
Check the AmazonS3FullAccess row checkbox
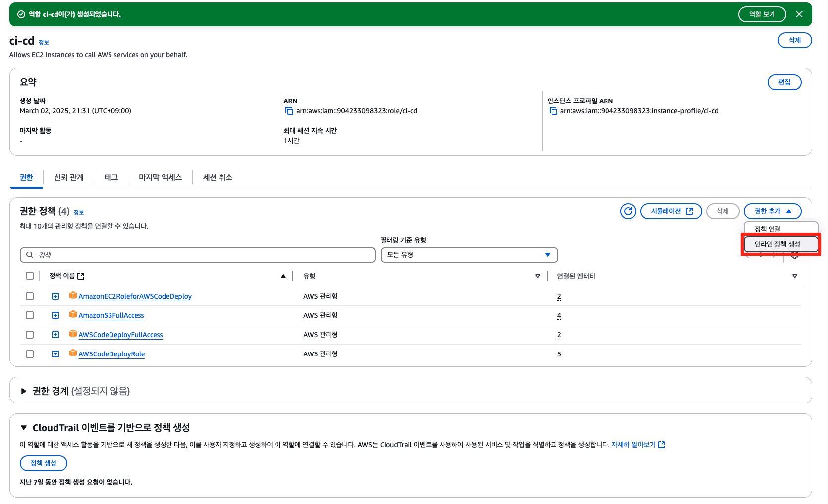click(30, 315)
